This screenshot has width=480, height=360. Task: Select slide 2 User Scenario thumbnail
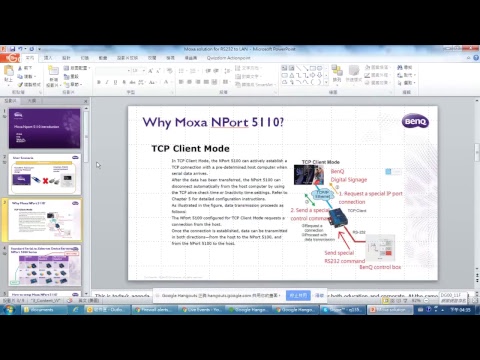tap(45, 174)
